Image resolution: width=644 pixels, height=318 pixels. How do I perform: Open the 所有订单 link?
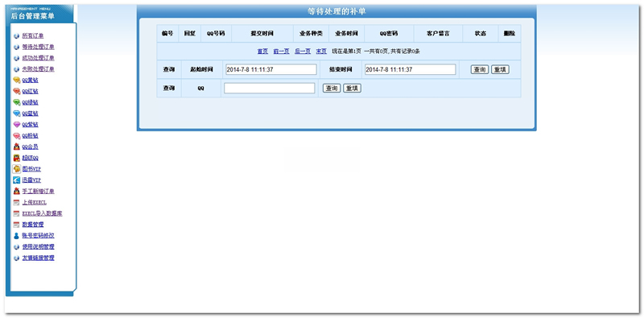[x=33, y=35]
